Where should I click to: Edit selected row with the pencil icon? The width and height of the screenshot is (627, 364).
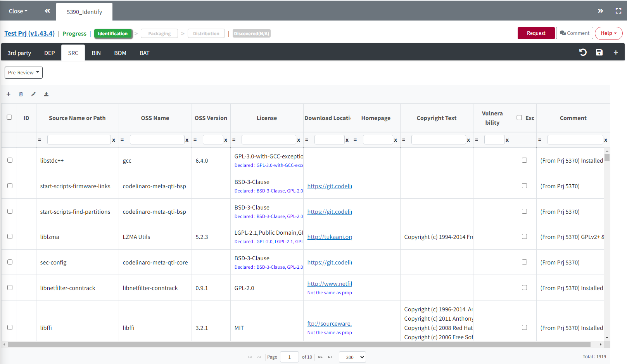34,94
